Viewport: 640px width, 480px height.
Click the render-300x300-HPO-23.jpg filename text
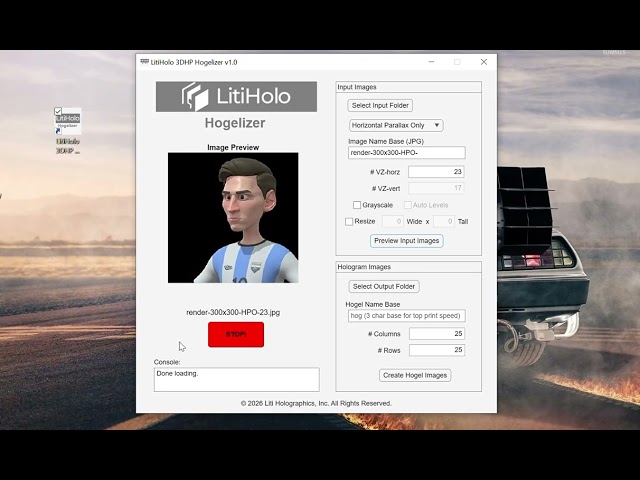[x=233, y=313]
